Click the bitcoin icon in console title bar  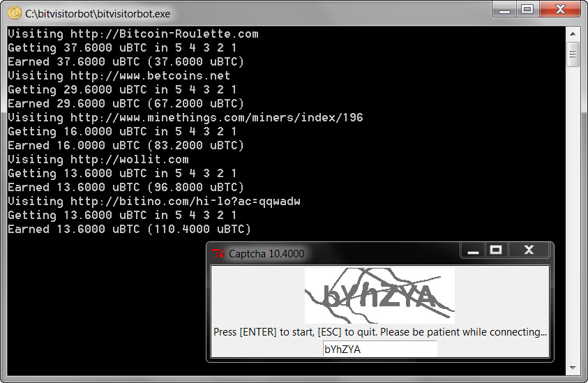(x=14, y=13)
